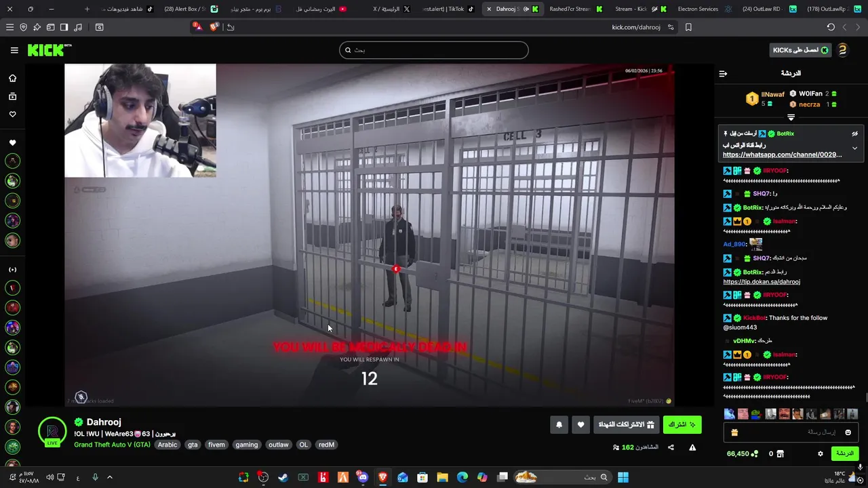Open the Following heart outline icon in sidebar
The height and width of the screenshot is (488, 868).
tap(12, 114)
